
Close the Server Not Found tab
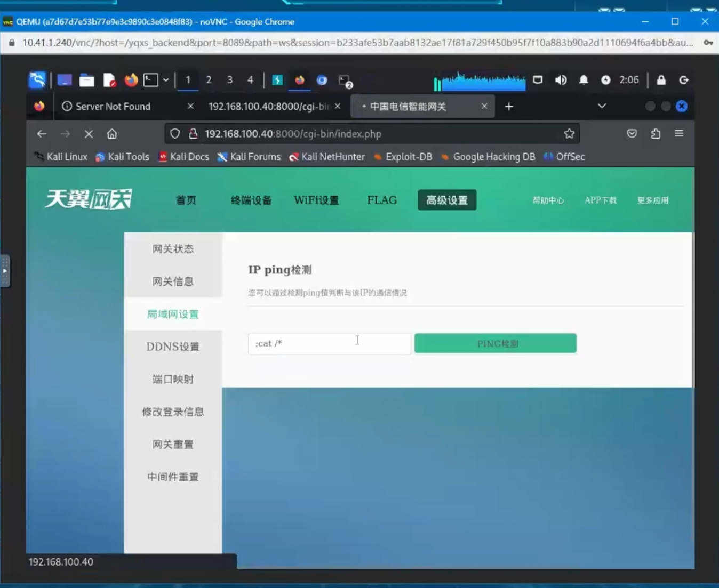pos(190,106)
